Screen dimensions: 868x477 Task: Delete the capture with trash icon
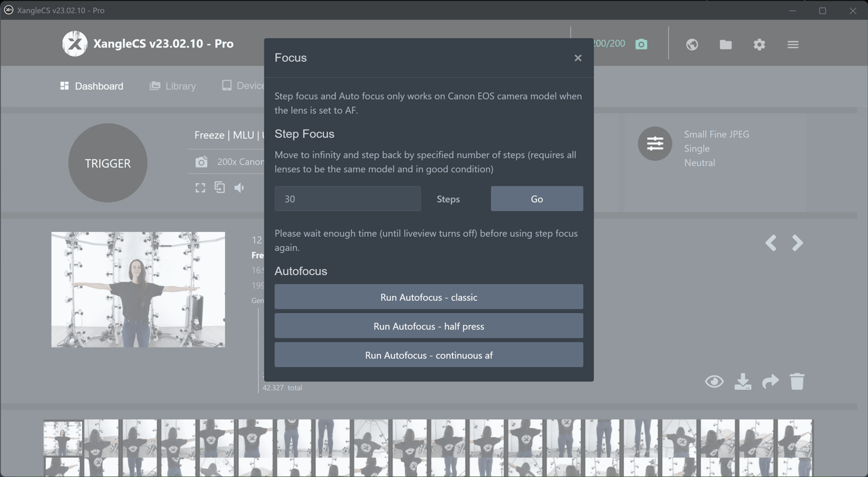797,381
